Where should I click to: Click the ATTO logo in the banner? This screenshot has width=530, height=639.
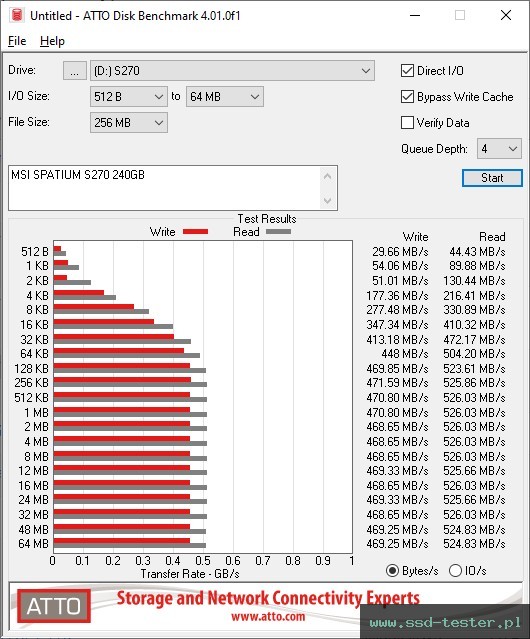tap(53, 606)
